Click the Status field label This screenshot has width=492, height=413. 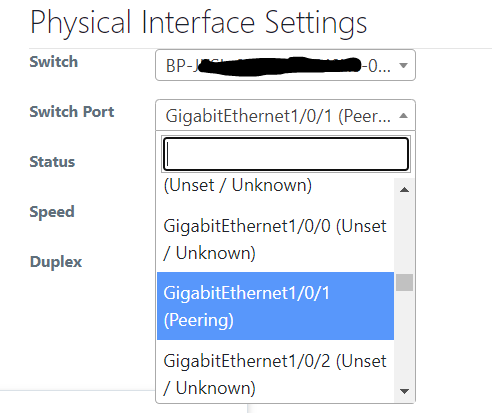[52, 162]
